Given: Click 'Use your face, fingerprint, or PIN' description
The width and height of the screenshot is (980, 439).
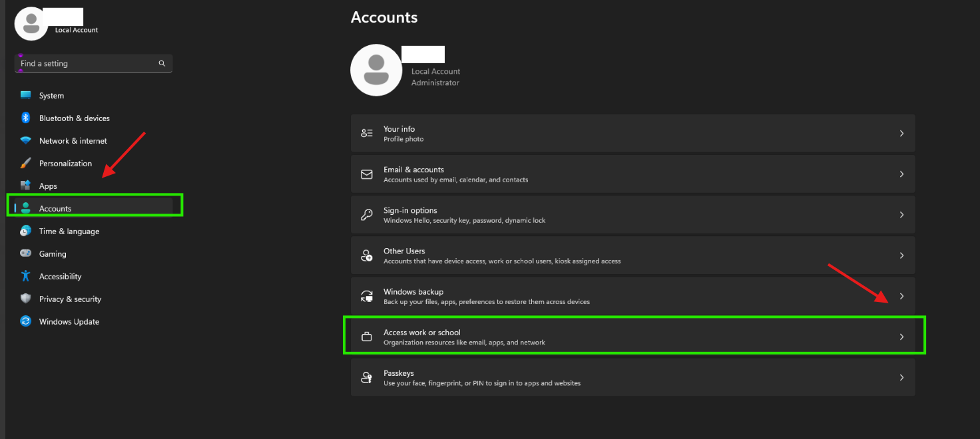Looking at the screenshot, I should click(482, 383).
